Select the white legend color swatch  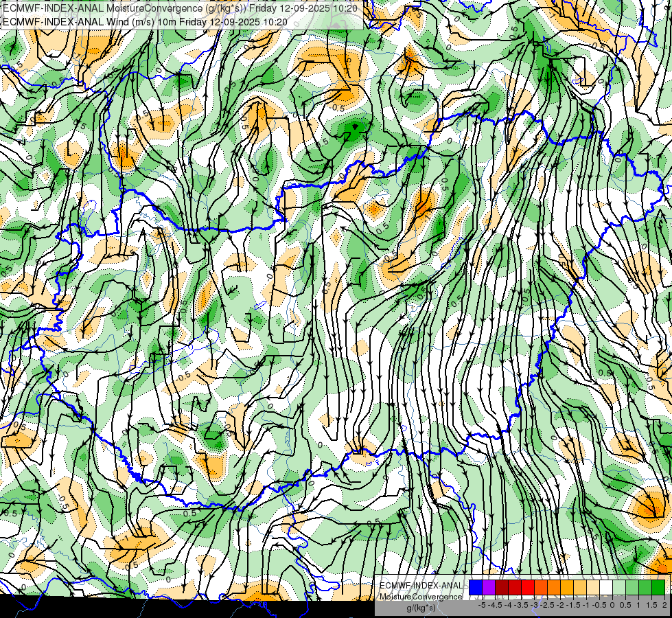tap(606, 587)
